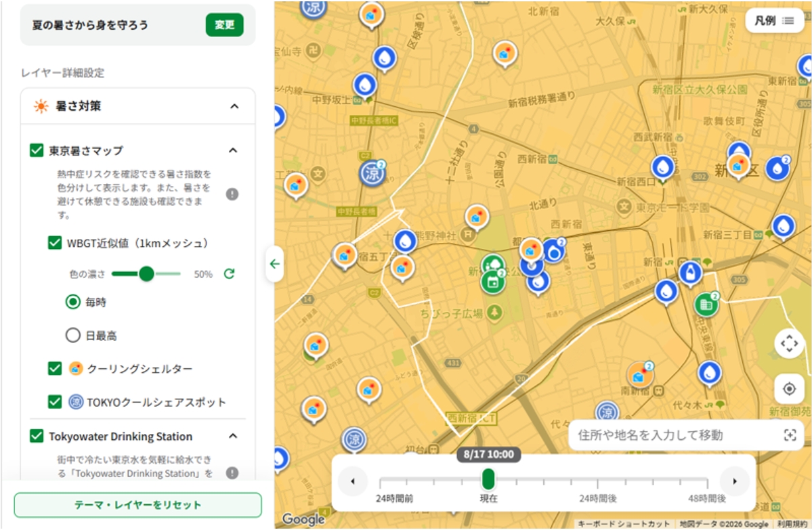Viewport: 812px width, 530px height.
Task: Select the 毎時 radio button
Action: click(73, 302)
